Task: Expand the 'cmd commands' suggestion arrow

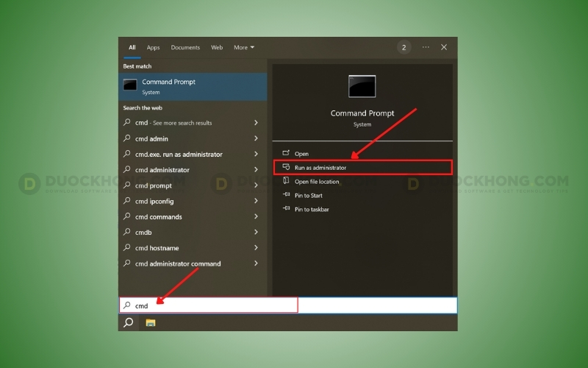Action: pyautogui.click(x=256, y=216)
